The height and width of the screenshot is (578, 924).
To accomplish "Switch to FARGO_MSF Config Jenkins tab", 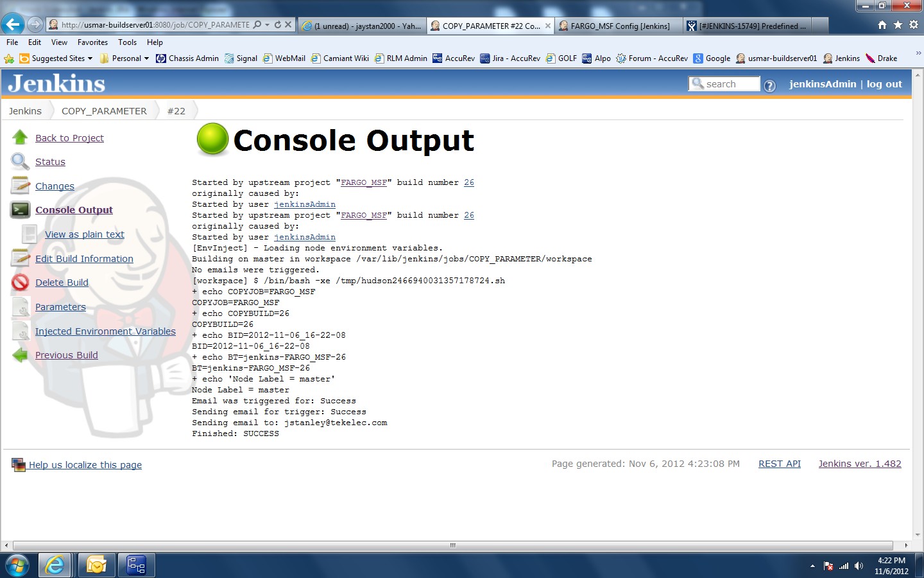I will pyautogui.click(x=619, y=26).
